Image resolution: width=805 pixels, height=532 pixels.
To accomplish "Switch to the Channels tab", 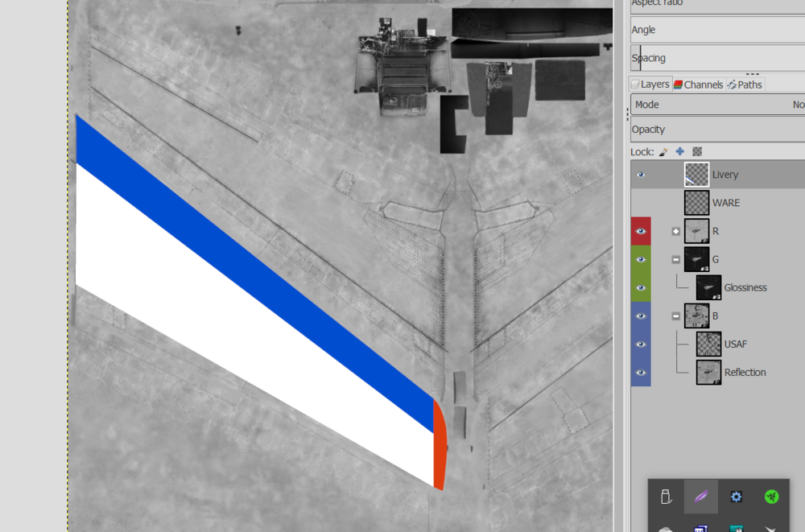I will point(698,85).
